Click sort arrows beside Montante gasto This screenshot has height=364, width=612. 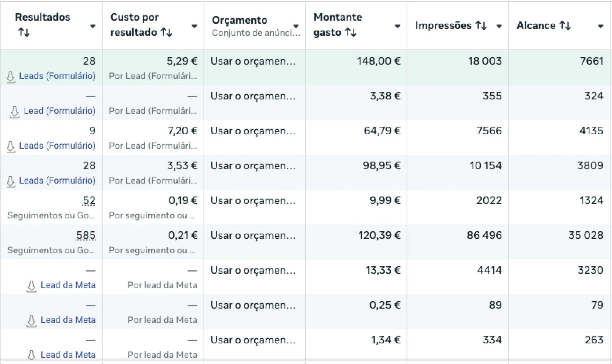[x=350, y=32]
